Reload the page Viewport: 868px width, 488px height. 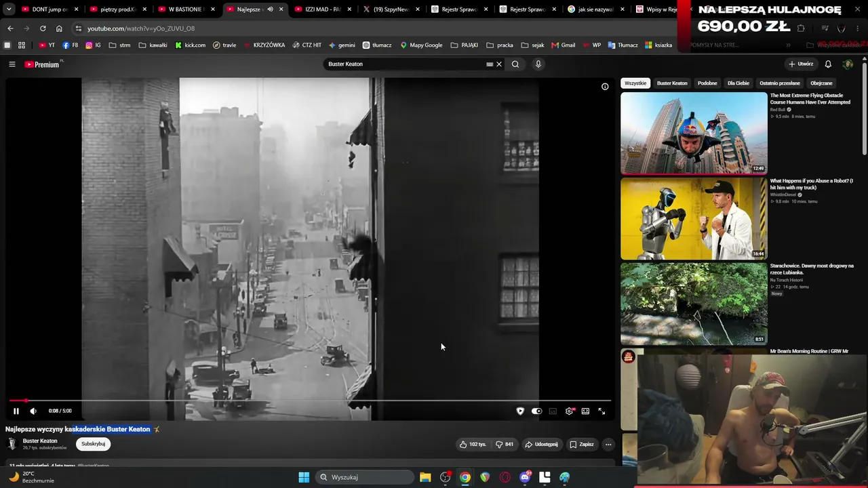click(x=43, y=28)
